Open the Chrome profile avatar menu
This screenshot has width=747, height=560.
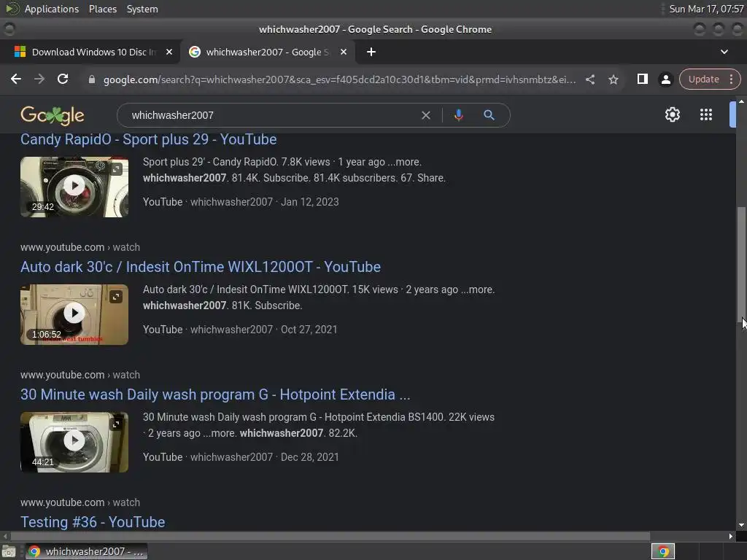coord(665,79)
